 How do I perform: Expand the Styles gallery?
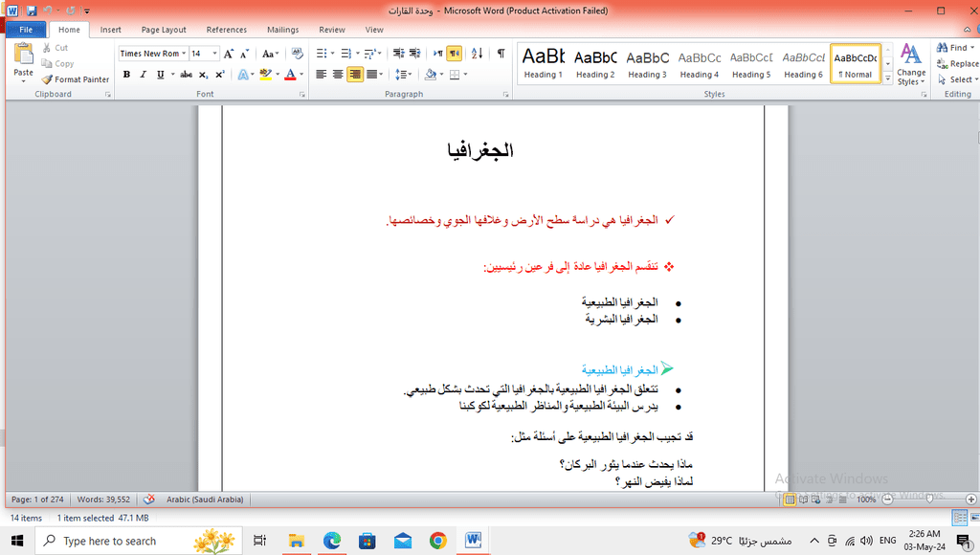click(887, 78)
